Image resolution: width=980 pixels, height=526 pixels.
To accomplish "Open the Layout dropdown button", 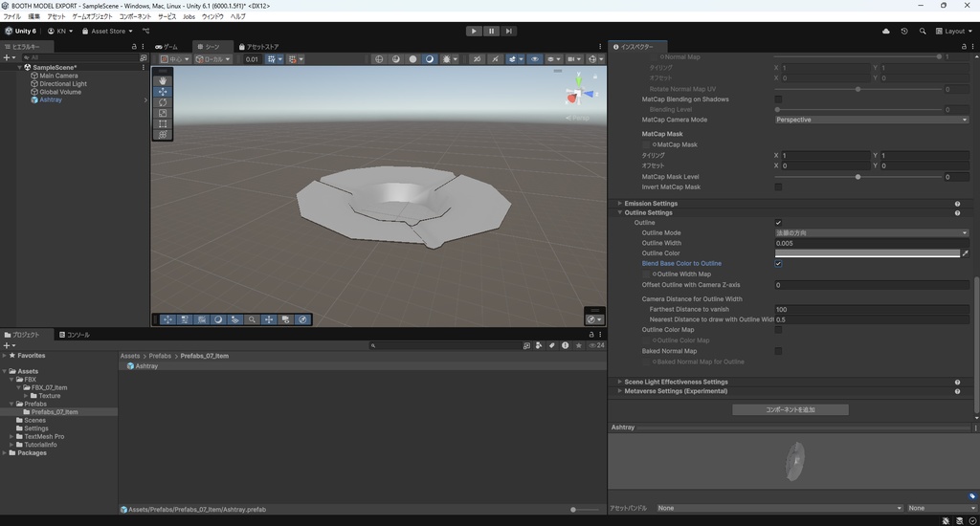I will (x=954, y=31).
